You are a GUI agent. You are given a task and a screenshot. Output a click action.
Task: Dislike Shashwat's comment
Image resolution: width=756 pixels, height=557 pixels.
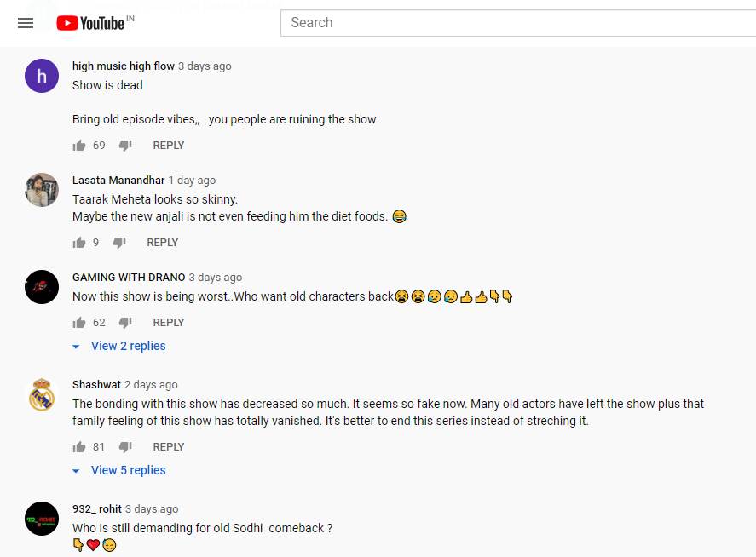pyautogui.click(x=125, y=447)
